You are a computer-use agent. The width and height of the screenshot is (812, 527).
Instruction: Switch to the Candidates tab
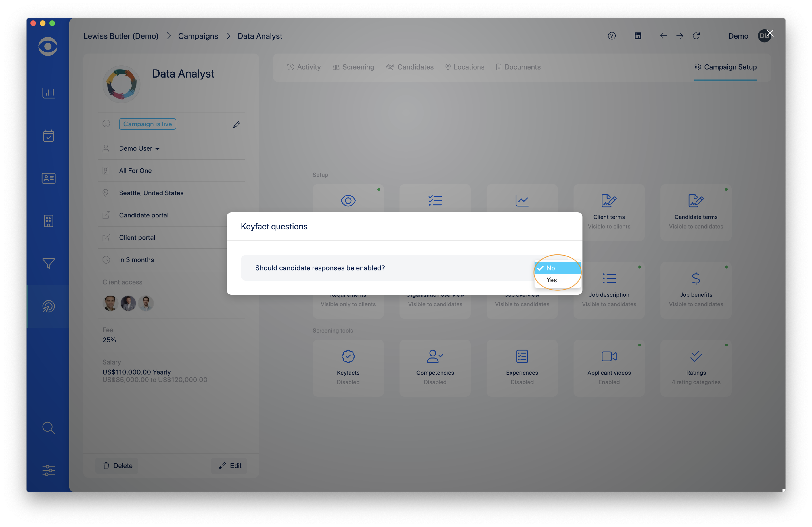pos(410,67)
